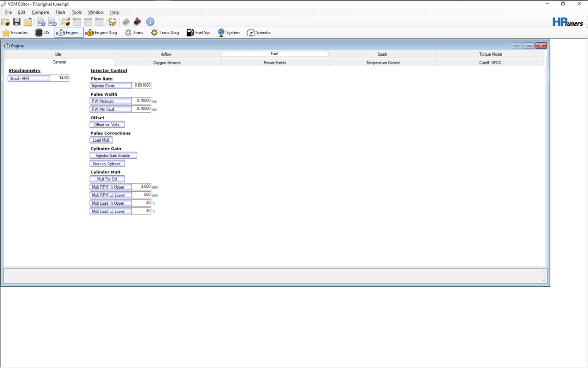This screenshot has height=368, width=588.
Task: Switch to the Spark tab
Action: pyautogui.click(x=382, y=54)
